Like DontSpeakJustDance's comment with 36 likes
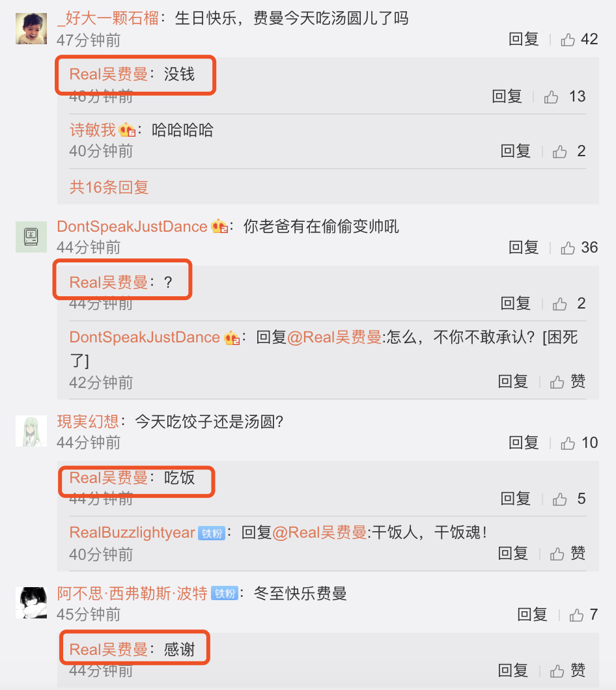 579,248
